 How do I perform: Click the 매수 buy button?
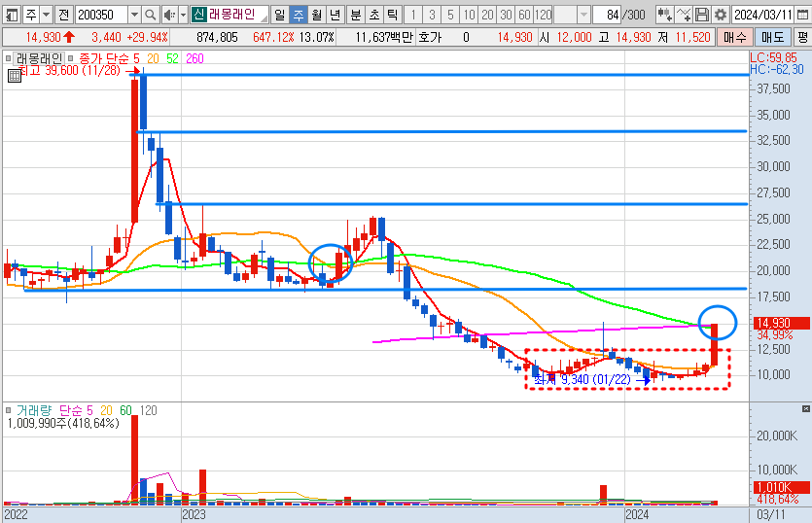(x=734, y=37)
